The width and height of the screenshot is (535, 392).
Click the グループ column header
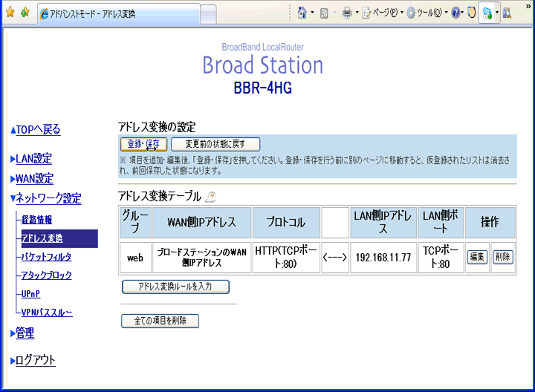coord(135,222)
